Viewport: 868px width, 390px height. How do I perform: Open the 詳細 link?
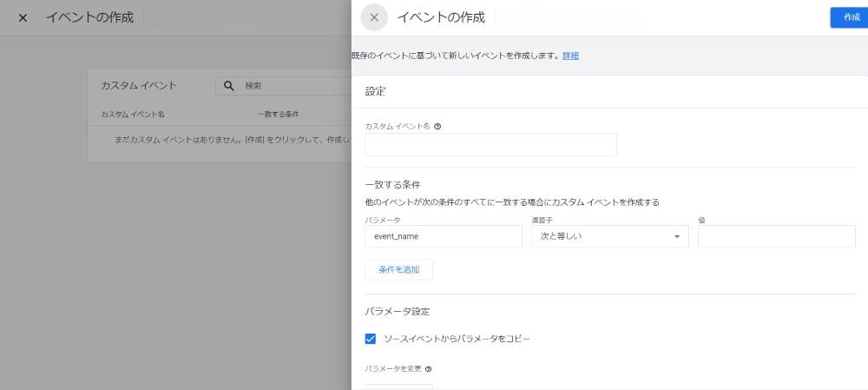pyautogui.click(x=571, y=56)
